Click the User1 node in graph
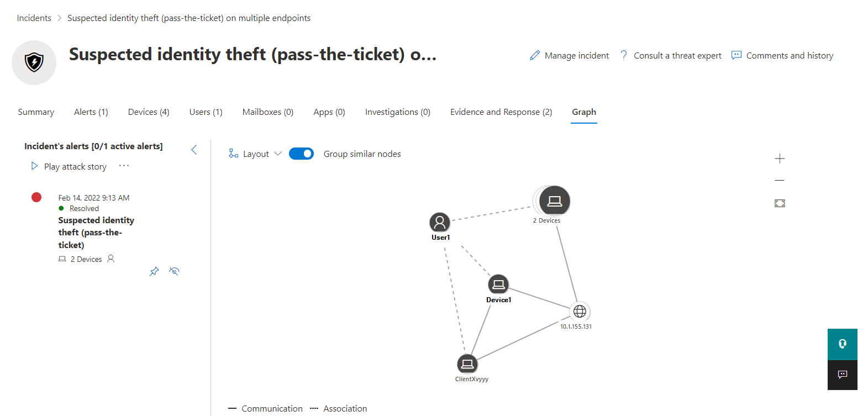The height and width of the screenshot is (416, 868). [x=440, y=223]
